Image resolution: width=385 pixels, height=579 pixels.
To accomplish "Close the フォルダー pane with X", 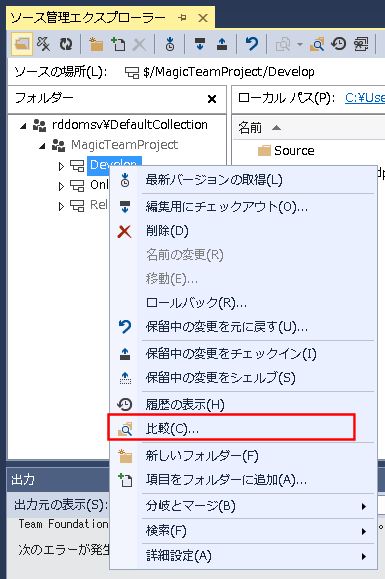I will 212,99.
